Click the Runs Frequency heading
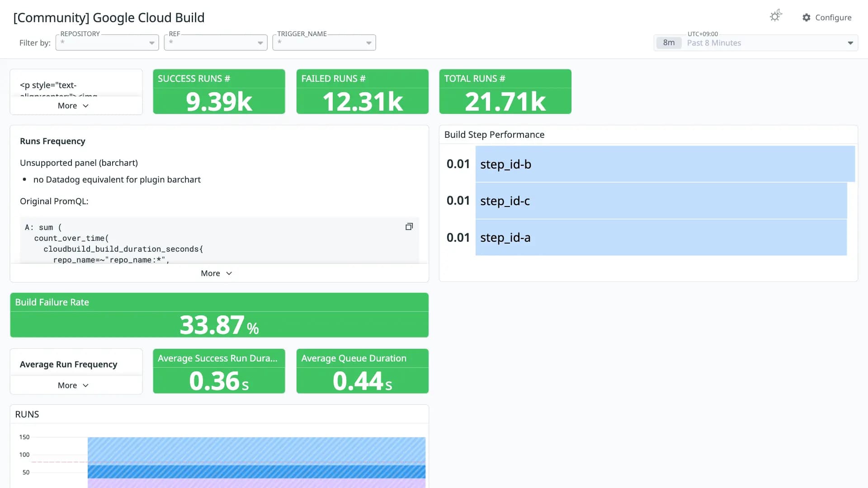The height and width of the screenshot is (488, 868). [x=52, y=141]
